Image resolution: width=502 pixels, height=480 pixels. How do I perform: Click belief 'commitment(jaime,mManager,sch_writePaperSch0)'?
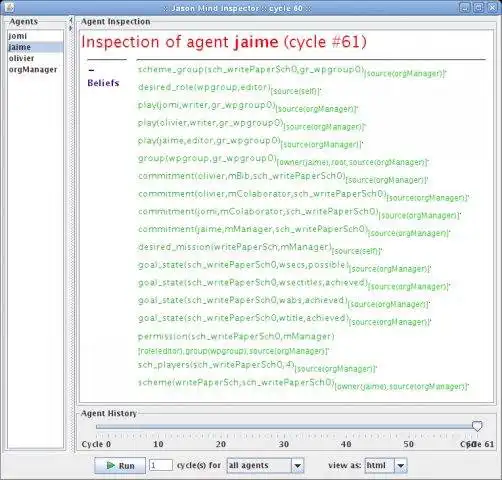pyautogui.click(x=253, y=229)
